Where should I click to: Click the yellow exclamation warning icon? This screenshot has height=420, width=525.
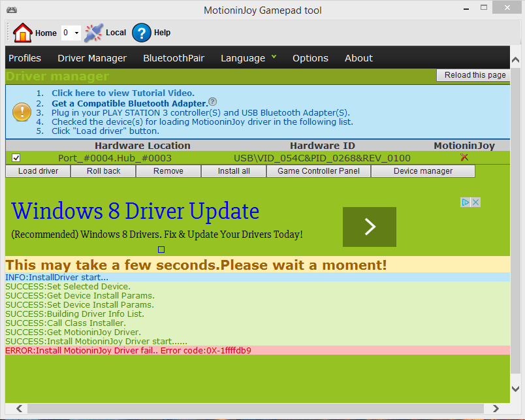pyautogui.click(x=22, y=112)
